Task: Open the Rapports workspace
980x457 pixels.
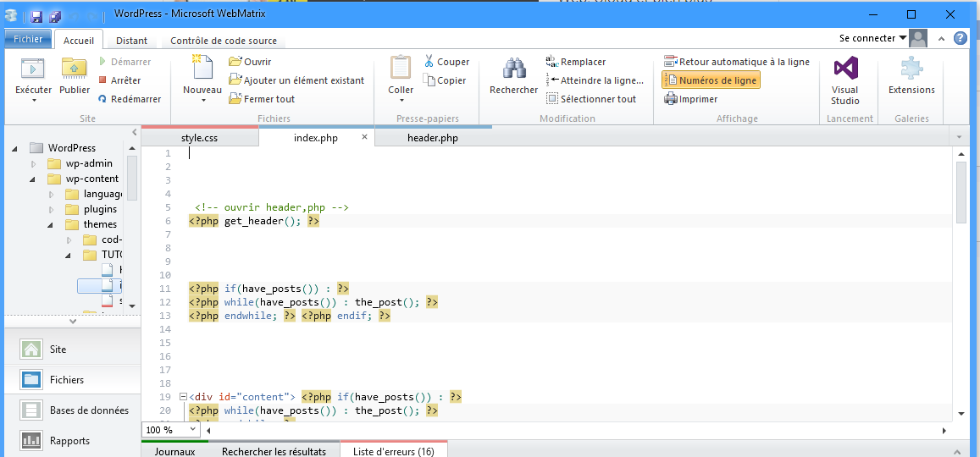Action: point(73,441)
